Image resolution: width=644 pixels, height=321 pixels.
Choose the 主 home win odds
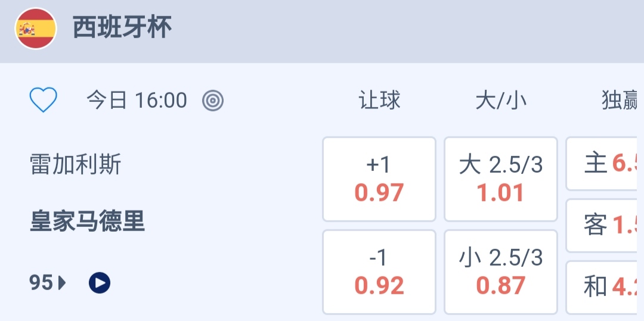click(x=605, y=164)
